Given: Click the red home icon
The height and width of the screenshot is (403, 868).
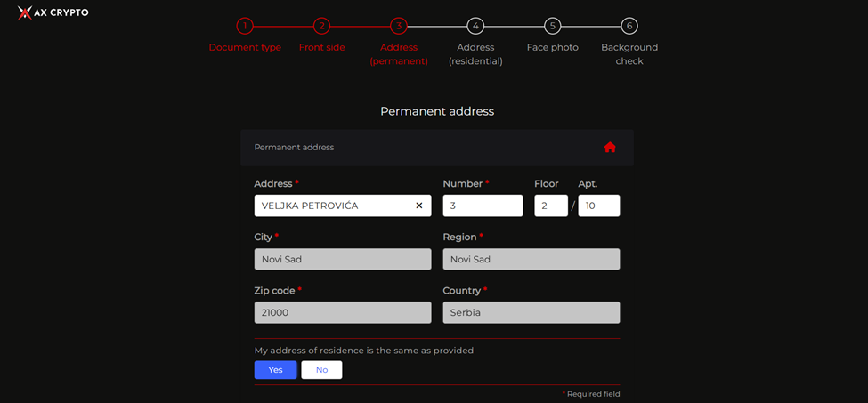Looking at the screenshot, I should (x=610, y=148).
